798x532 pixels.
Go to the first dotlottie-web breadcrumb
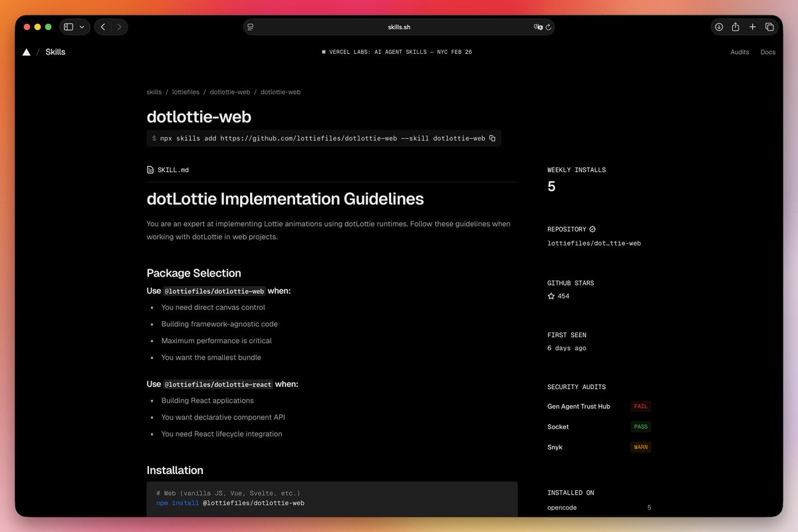[230, 92]
